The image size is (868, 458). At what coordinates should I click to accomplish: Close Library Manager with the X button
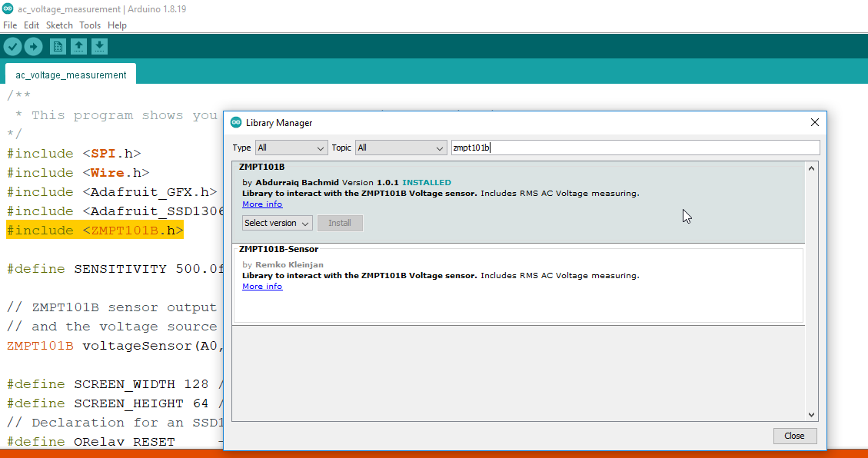814,122
